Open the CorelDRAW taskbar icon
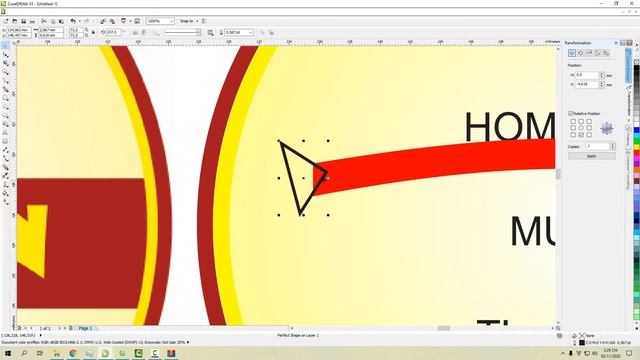This screenshot has height=360, width=640. pos(105,353)
